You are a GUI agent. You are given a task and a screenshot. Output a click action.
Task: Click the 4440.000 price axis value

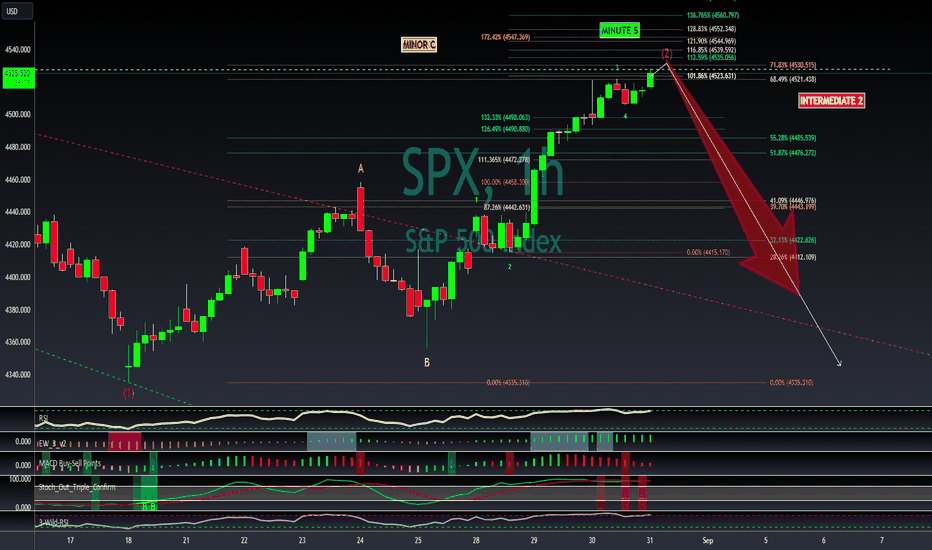[x=18, y=212]
